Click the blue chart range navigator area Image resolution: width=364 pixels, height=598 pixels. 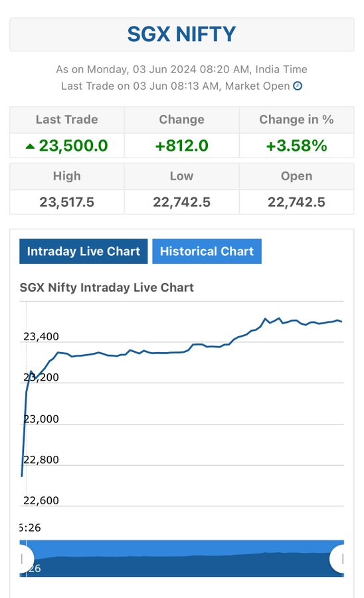coord(182,558)
